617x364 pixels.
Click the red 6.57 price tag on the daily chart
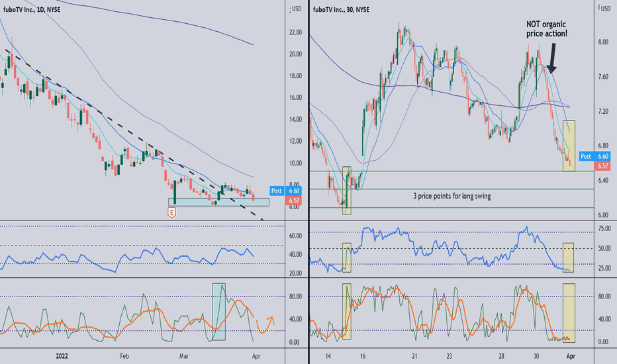click(x=293, y=201)
